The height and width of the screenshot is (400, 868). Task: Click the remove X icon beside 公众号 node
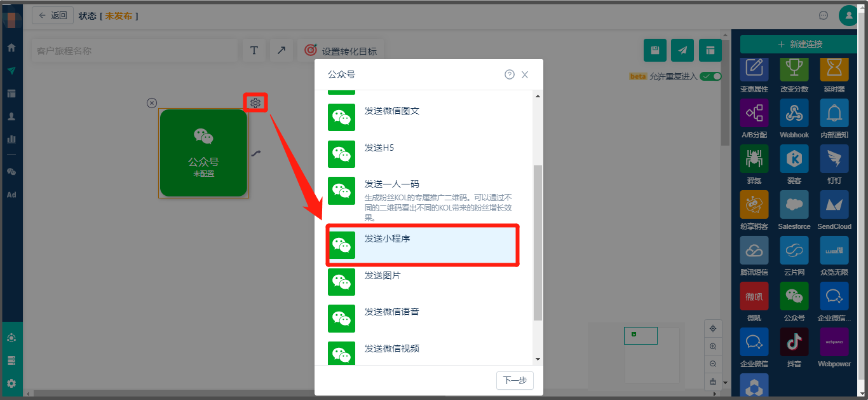151,102
